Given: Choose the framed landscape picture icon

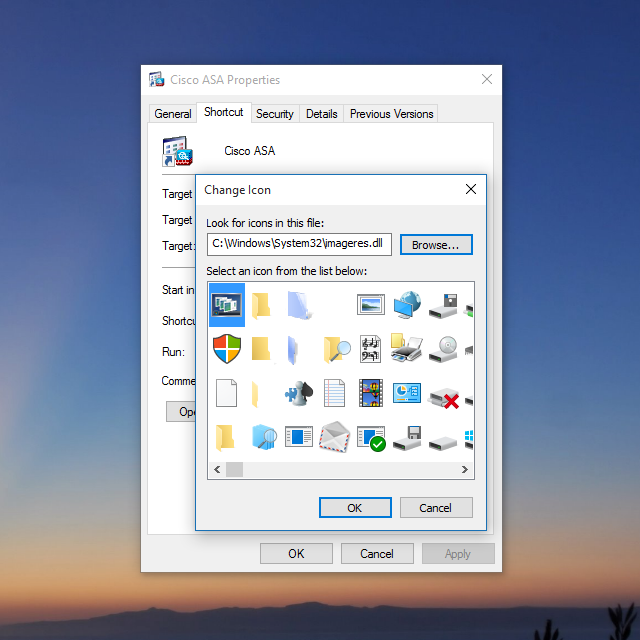Looking at the screenshot, I should coord(371,305).
